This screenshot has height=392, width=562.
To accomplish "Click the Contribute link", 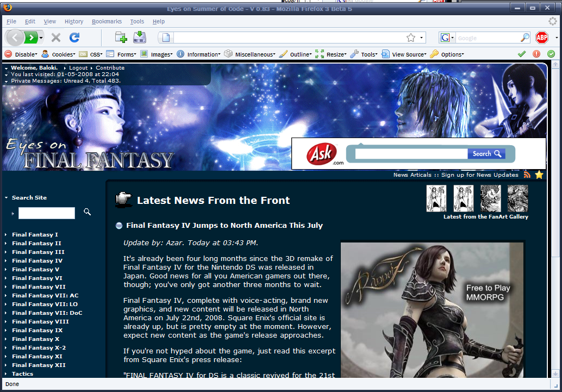I will (x=110, y=68).
